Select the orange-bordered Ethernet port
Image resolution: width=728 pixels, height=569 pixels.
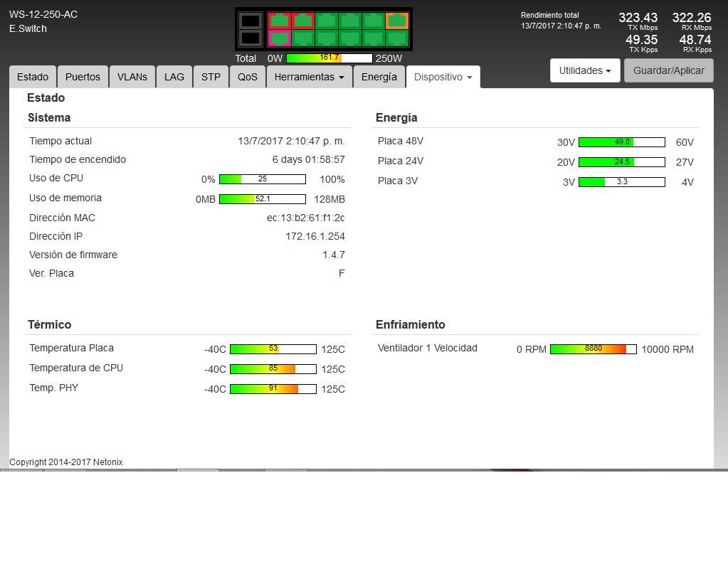click(x=397, y=21)
